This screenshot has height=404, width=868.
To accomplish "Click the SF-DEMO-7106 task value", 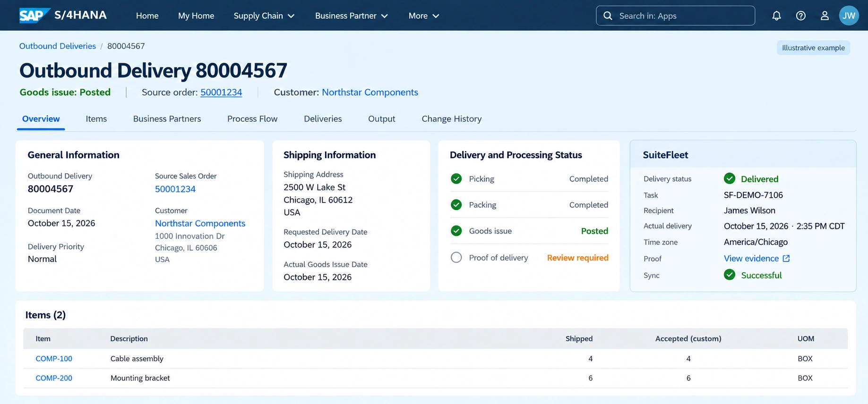I will coord(753,195).
